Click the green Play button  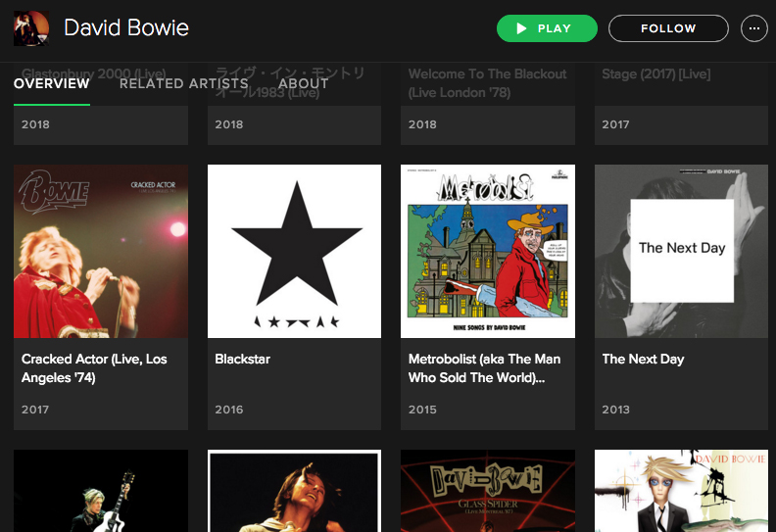point(547,28)
